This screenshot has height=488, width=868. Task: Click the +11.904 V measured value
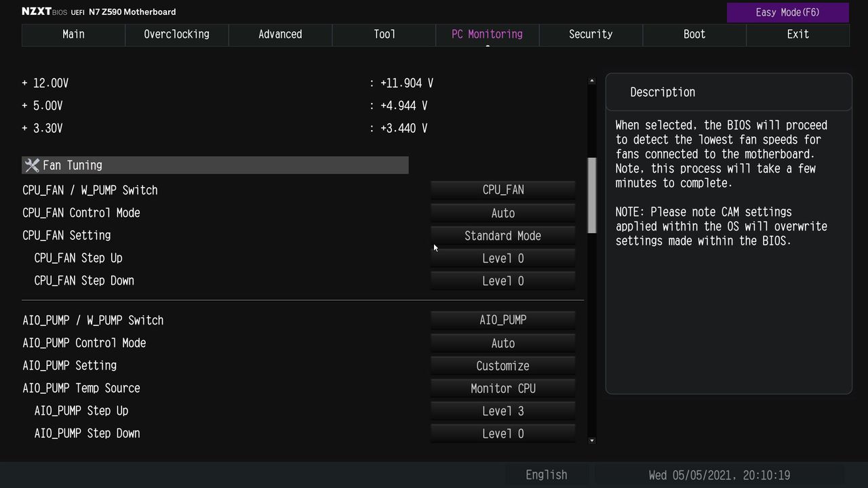coord(407,83)
